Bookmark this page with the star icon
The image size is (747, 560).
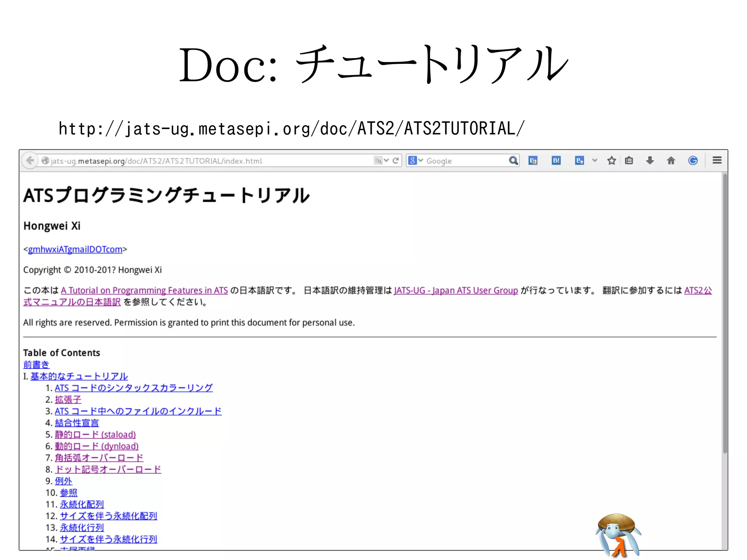(x=611, y=160)
